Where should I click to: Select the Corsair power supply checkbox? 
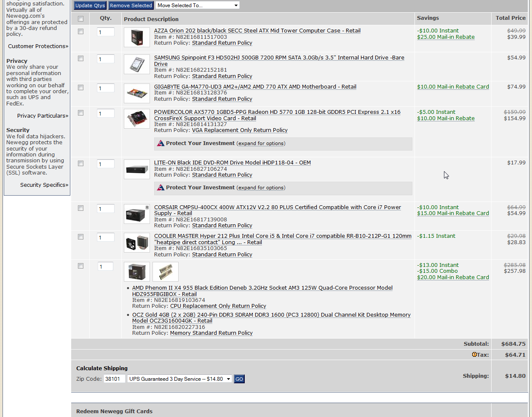(x=80, y=208)
